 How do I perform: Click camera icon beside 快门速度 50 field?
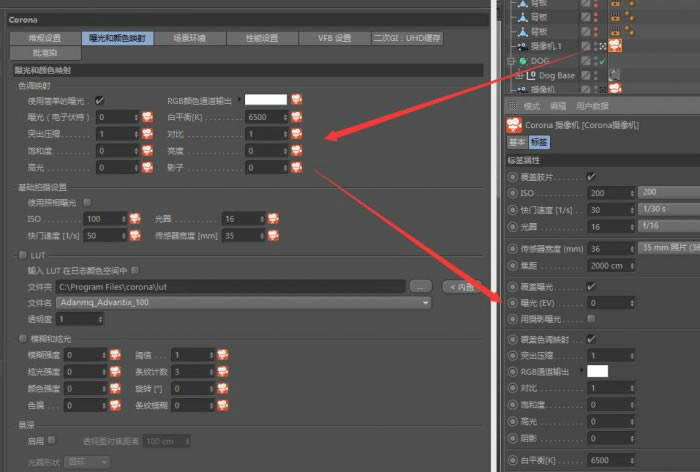coord(135,235)
